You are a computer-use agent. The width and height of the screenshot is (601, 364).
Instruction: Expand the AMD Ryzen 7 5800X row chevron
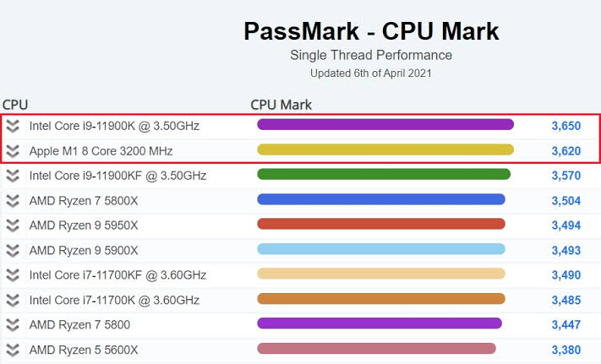[13, 201]
